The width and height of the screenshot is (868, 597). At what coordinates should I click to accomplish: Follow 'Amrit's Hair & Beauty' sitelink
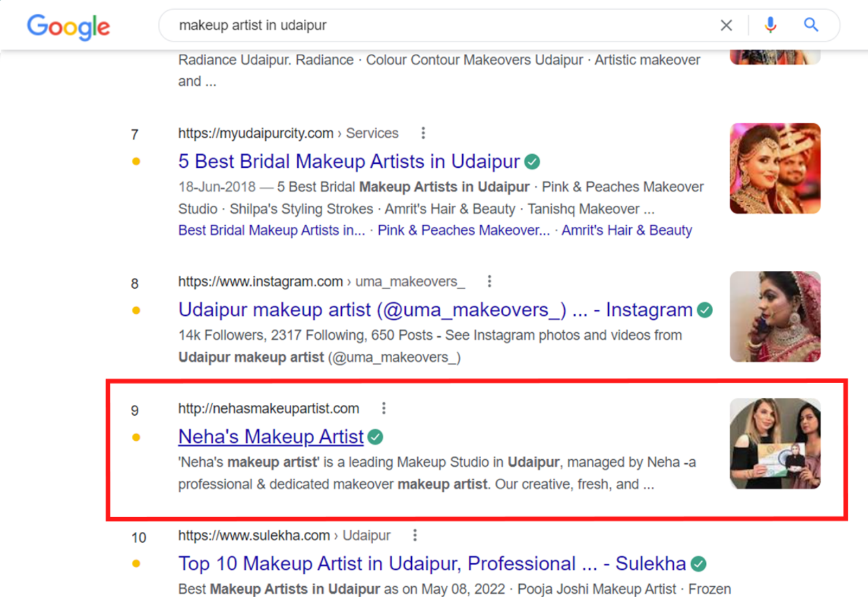(627, 230)
